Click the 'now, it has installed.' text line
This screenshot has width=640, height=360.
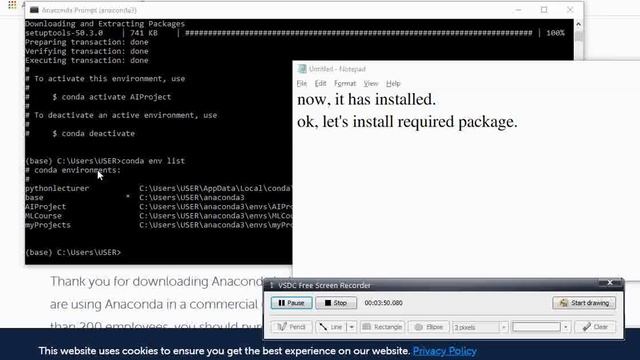coord(366,100)
